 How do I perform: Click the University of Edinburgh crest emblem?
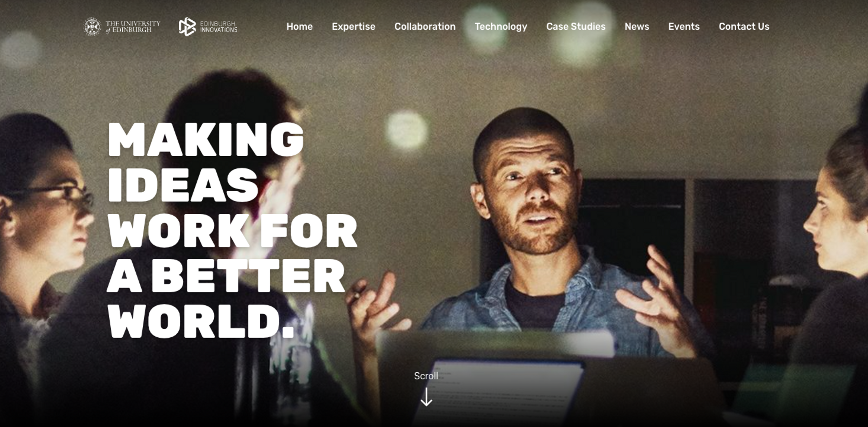pyautogui.click(x=92, y=27)
